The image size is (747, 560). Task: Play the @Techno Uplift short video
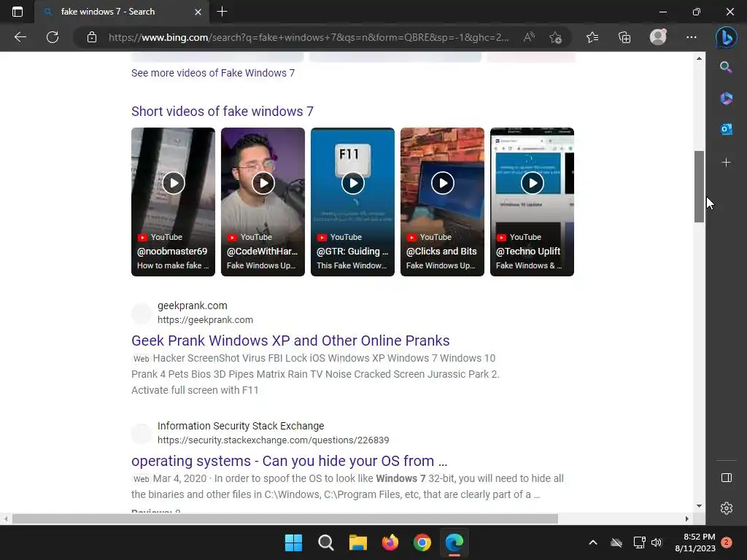532,183
